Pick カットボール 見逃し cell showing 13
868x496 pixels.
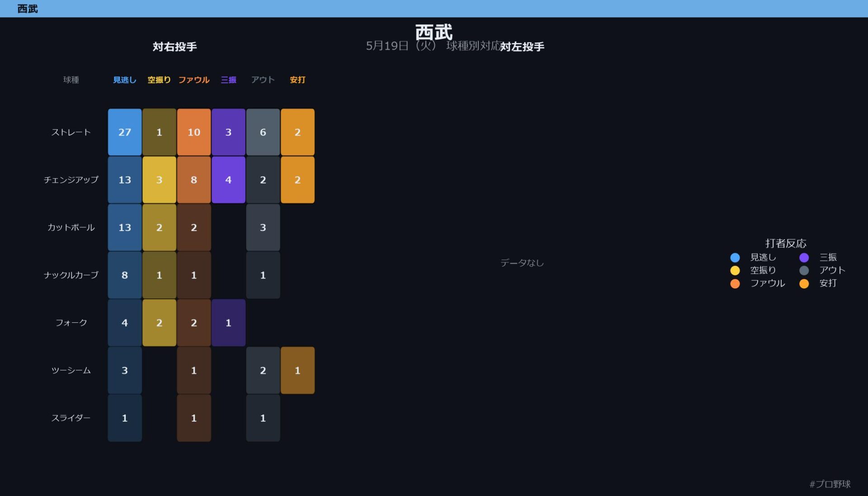coord(125,227)
